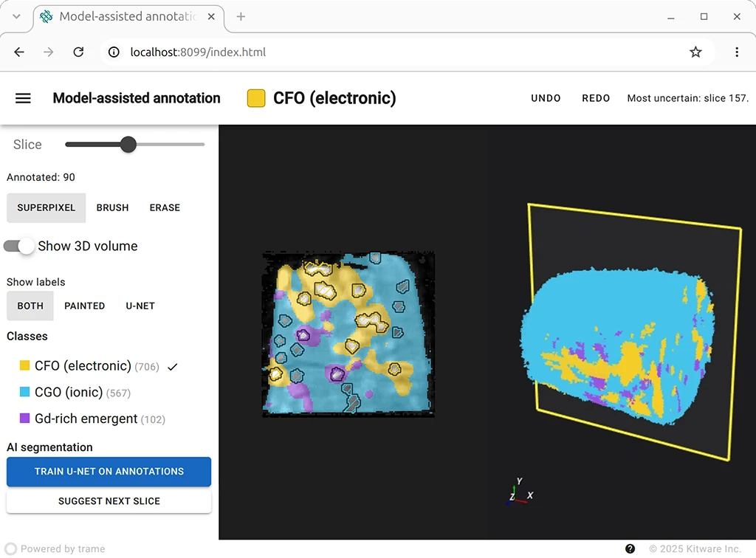The image size is (756, 558).
Task: Show only U-NET labels
Action: (x=140, y=306)
